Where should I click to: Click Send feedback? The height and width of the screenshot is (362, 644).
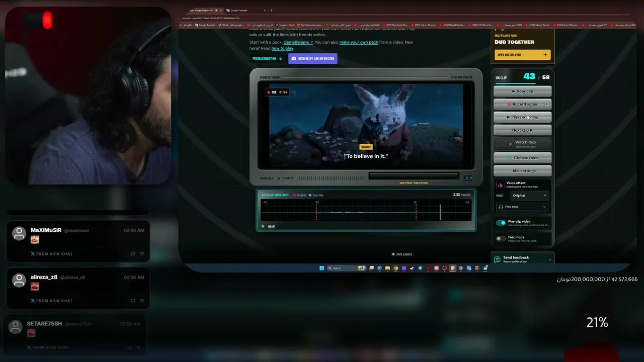point(522,259)
